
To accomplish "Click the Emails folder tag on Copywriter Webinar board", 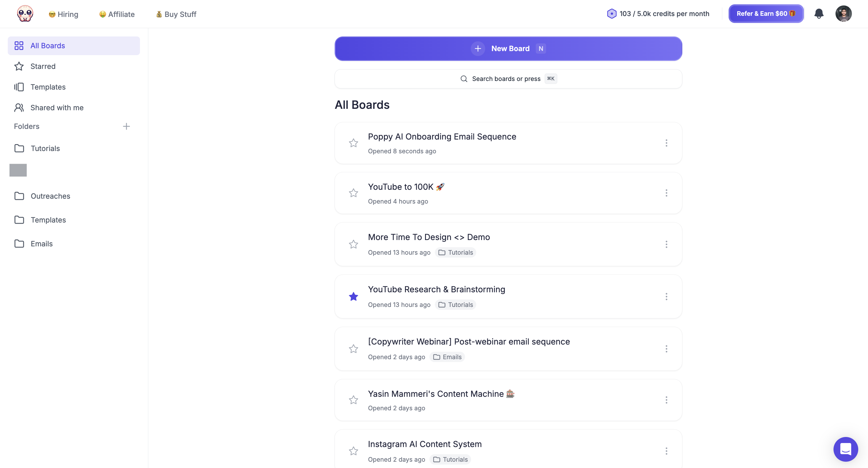I will click(x=448, y=357).
